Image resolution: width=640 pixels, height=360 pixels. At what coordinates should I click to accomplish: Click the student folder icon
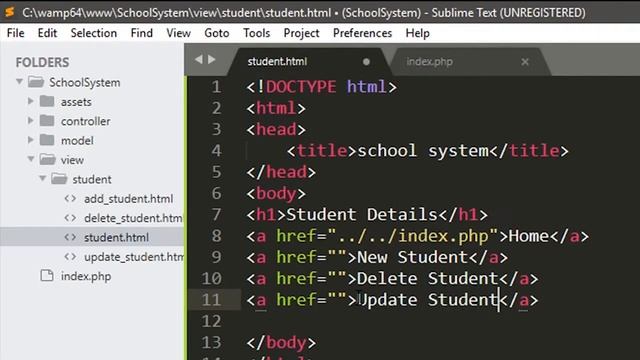point(59,179)
